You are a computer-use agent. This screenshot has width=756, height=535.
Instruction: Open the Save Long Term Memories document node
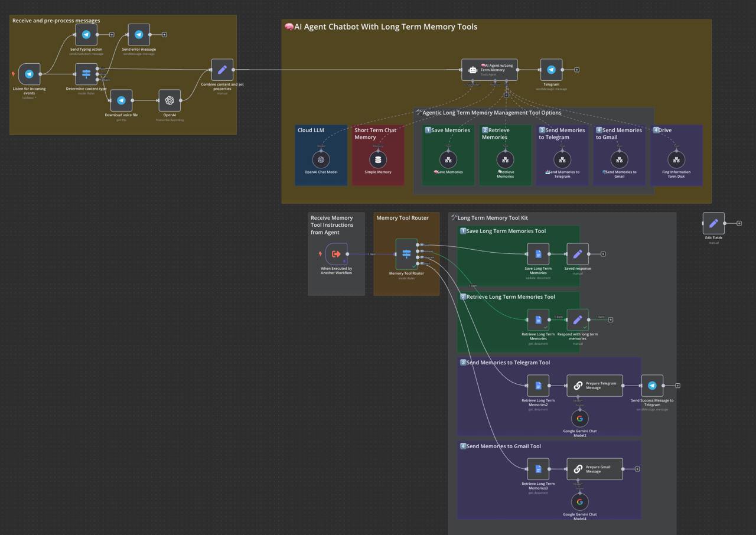[x=538, y=254]
